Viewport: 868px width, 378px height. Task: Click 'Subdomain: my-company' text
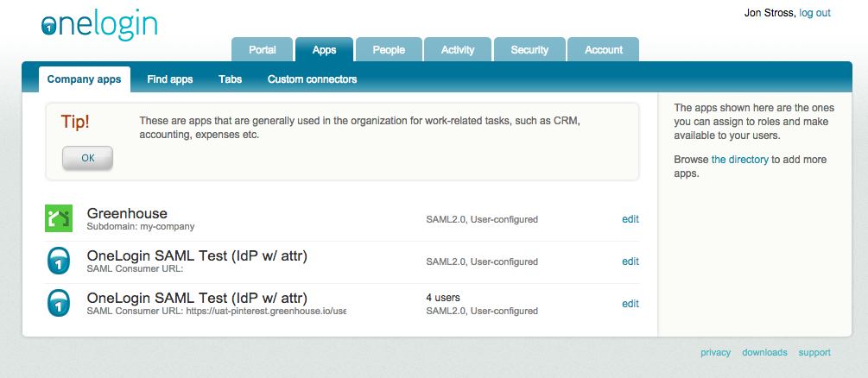coord(141,226)
